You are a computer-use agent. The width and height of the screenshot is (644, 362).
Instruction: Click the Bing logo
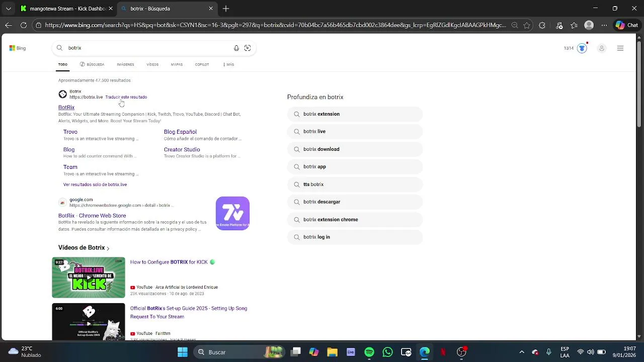click(x=18, y=48)
